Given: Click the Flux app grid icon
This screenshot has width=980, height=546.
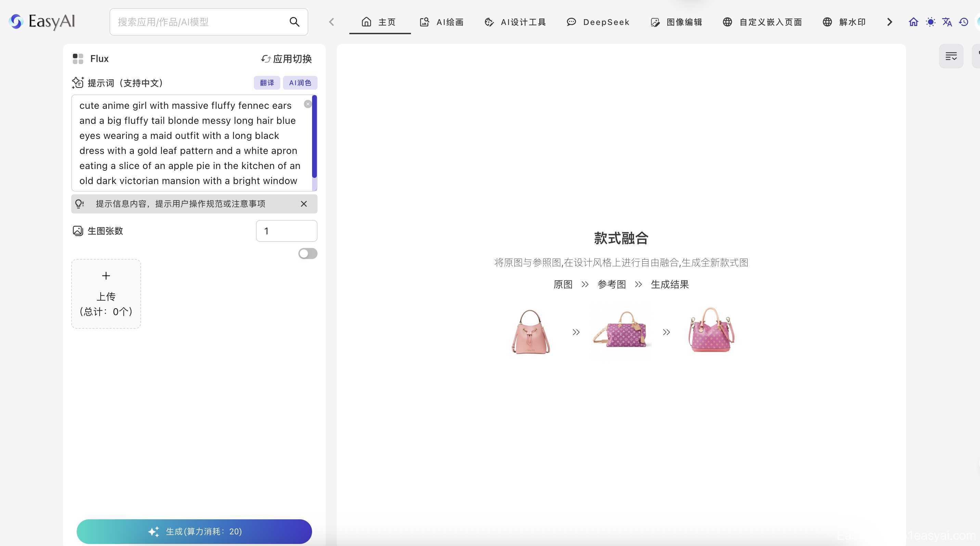Looking at the screenshot, I should click(x=78, y=58).
